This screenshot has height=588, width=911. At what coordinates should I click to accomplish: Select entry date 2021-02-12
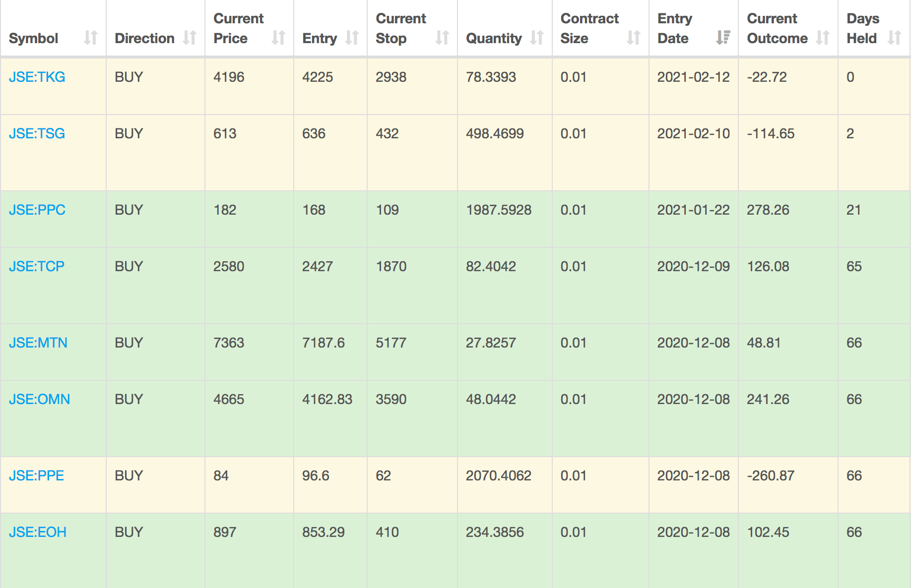694,77
